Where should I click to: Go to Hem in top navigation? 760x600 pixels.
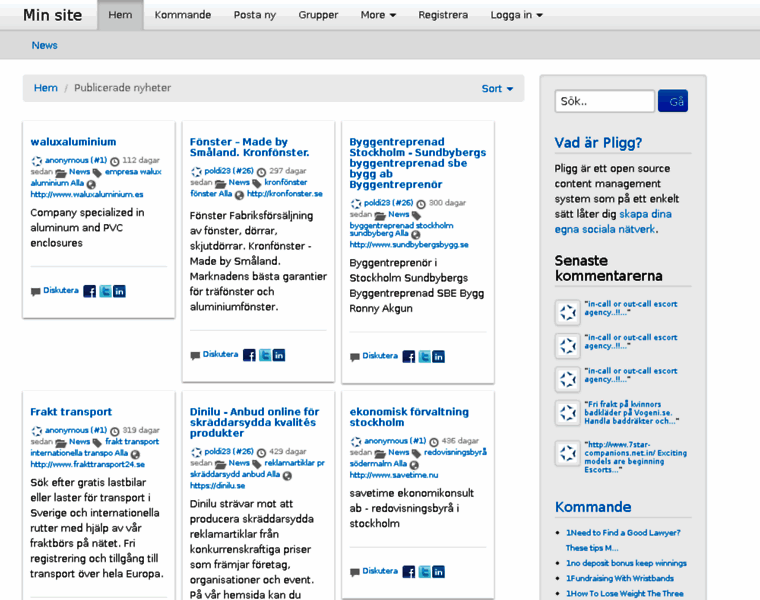[x=120, y=15]
